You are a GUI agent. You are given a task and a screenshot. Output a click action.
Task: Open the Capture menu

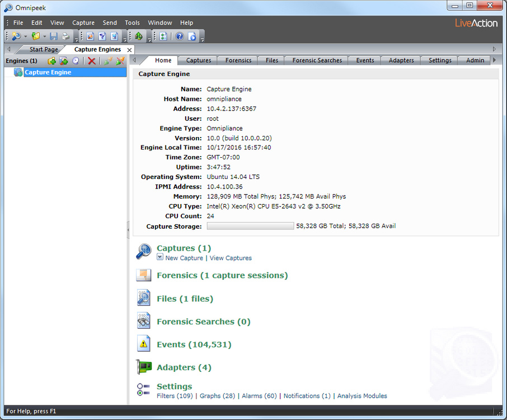coord(83,22)
